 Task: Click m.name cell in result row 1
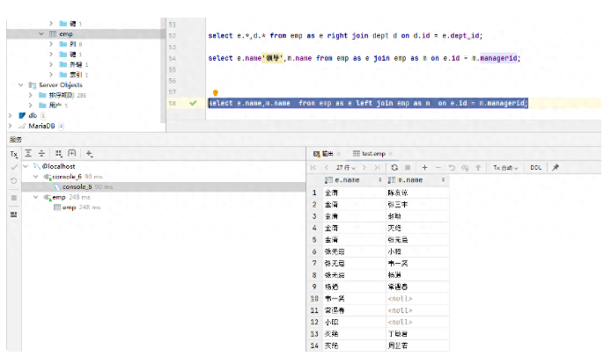[417, 193]
